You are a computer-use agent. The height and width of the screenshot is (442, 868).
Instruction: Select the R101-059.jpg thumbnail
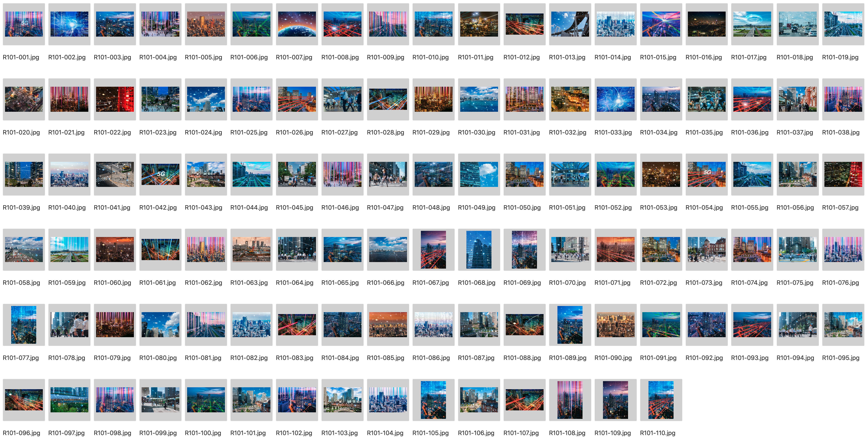point(69,250)
